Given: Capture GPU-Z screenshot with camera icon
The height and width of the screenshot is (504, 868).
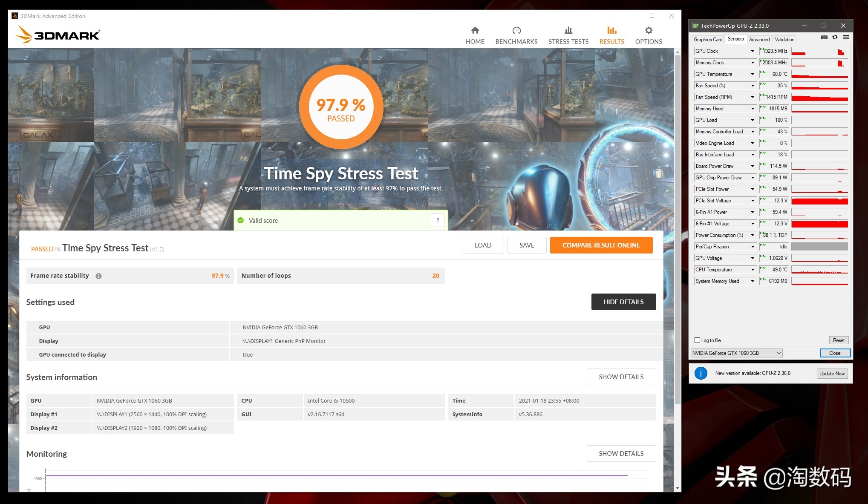Looking at the screenshot, I should [824, 37].
